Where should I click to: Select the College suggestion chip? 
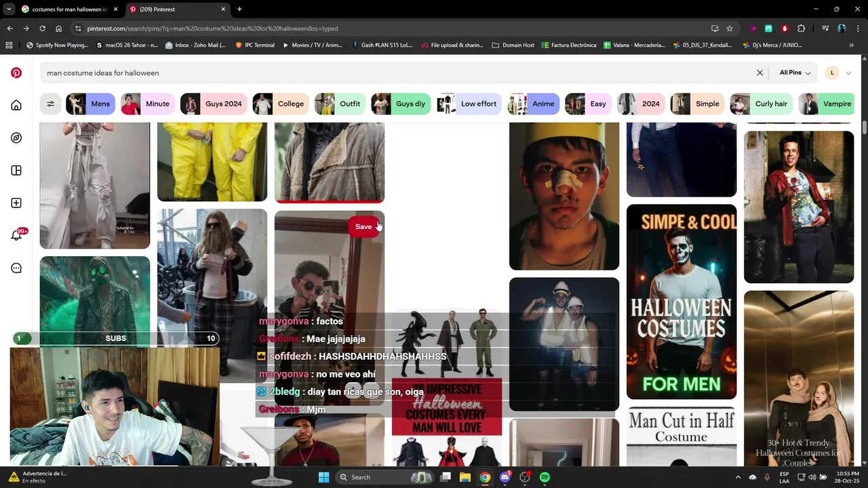(281, 104)
